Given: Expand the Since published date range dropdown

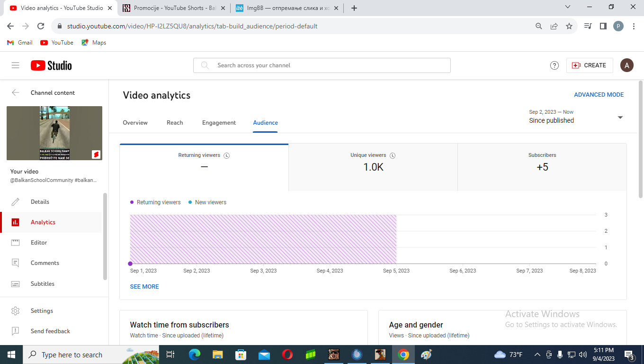Looking at the screenshot, I should 620,118.
